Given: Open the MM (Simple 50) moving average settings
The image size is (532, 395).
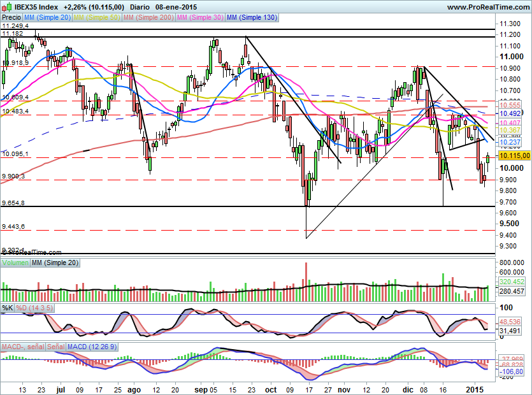Looking at the screenshot, I should click(x=96, y=17).
